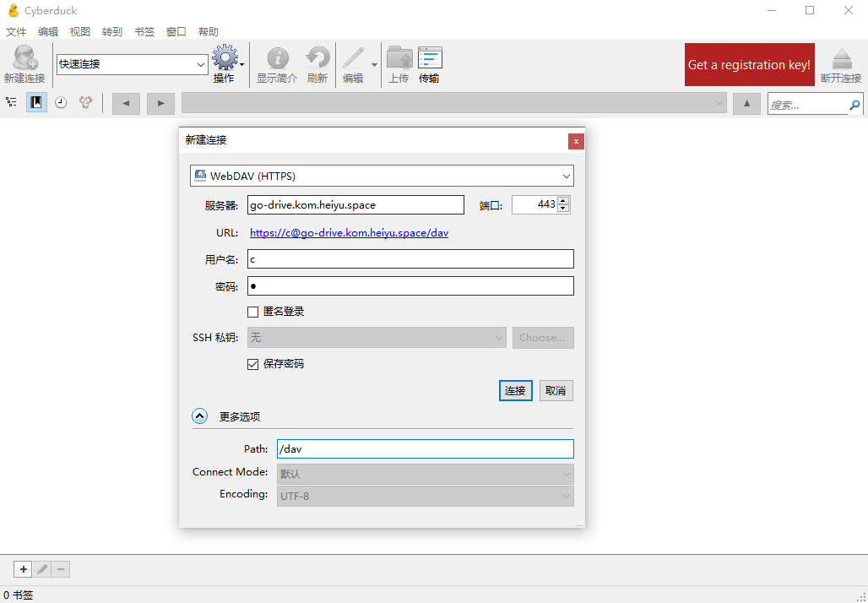Enable the anonymous login (匿名登录) checkbox

click(253, 312)
